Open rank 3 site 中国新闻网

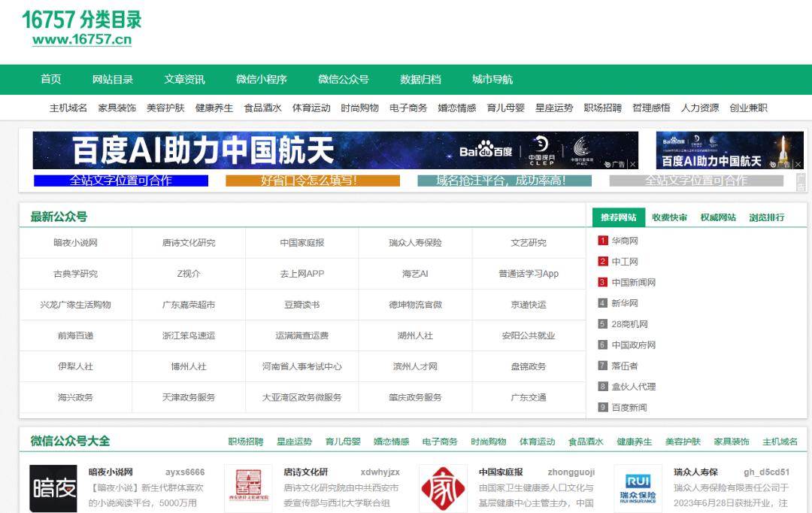point(633,282)
